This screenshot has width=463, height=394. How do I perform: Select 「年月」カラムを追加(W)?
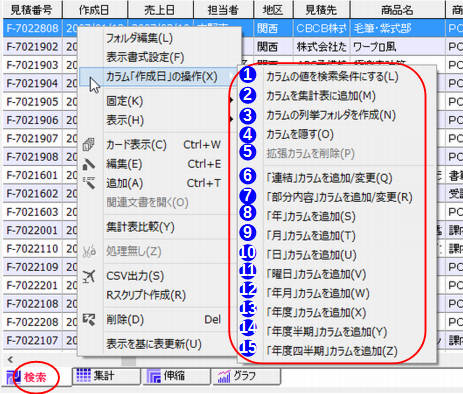click(x=337, y=293)
